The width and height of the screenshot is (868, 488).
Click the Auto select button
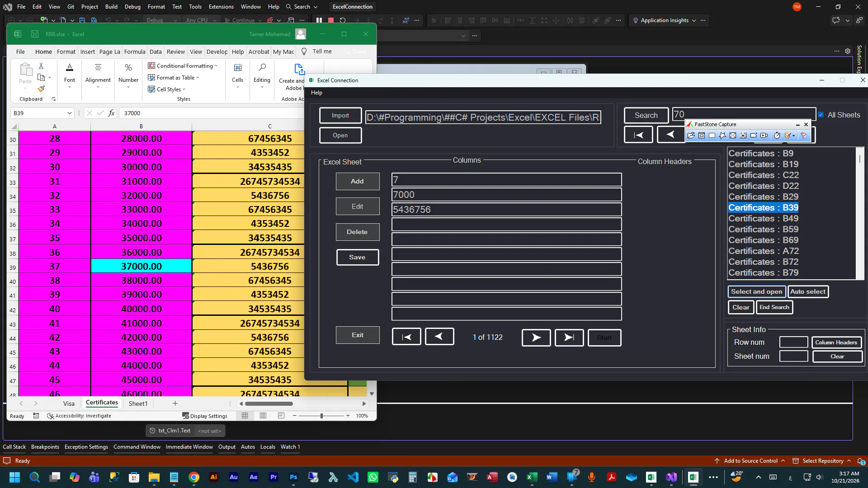tap(808, 292)
